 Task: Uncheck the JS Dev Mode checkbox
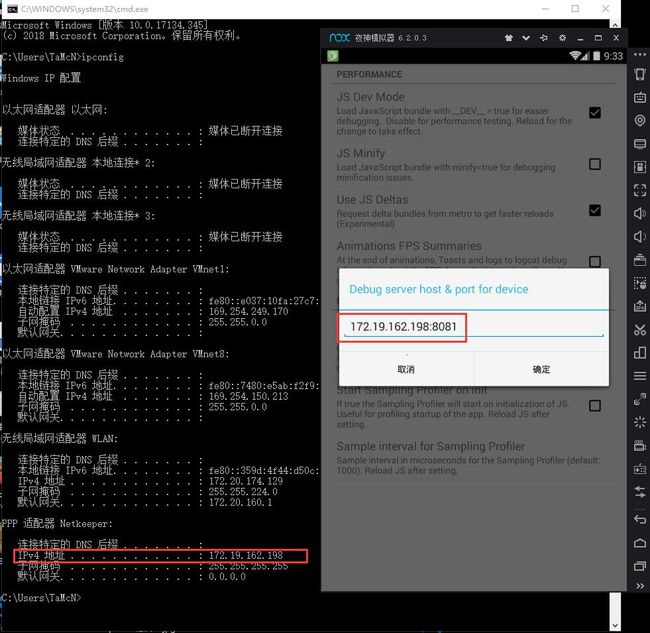[x=595, y=113]
